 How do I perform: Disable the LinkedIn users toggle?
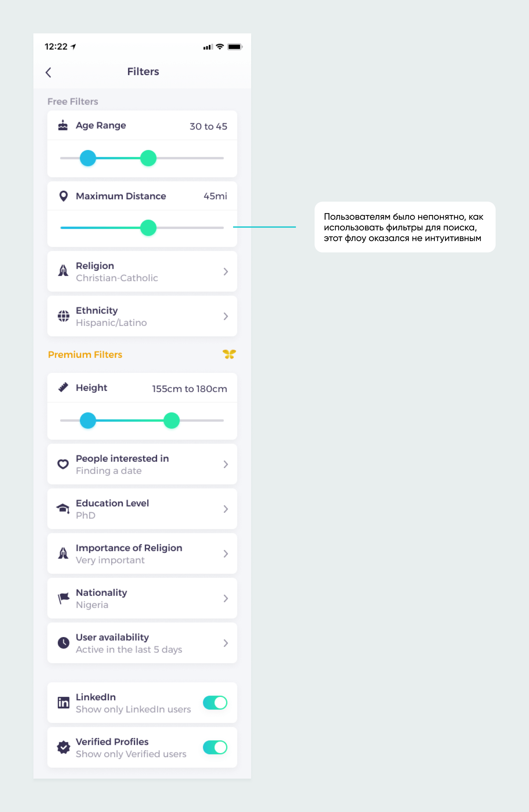coord(215,702)
